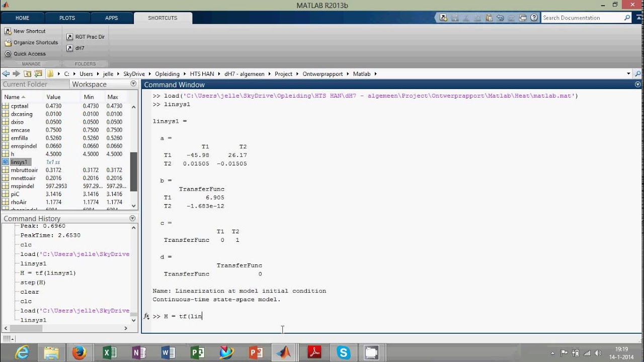Switch to the HOME tab
644x362 pixels.
tap(22, 18)
